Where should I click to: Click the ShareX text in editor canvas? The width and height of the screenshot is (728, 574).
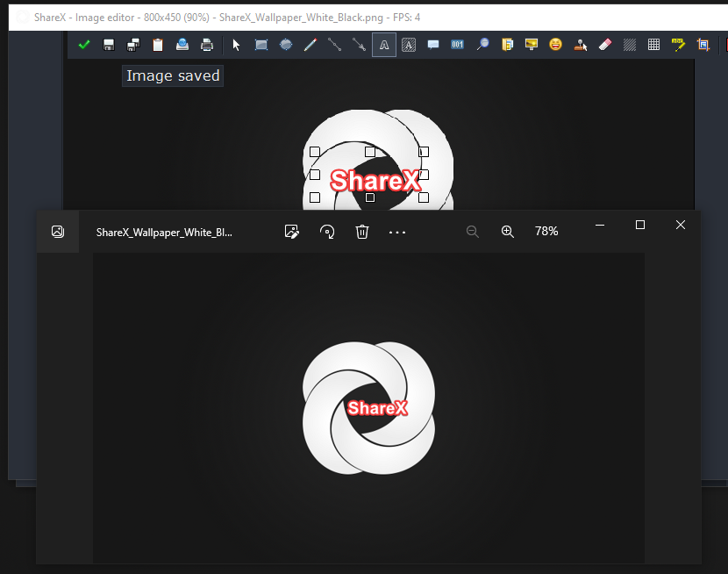[375, 181]
